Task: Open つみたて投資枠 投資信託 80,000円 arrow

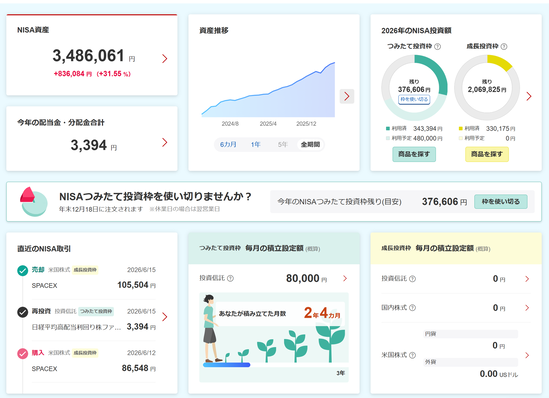Action: coord(345,278)
